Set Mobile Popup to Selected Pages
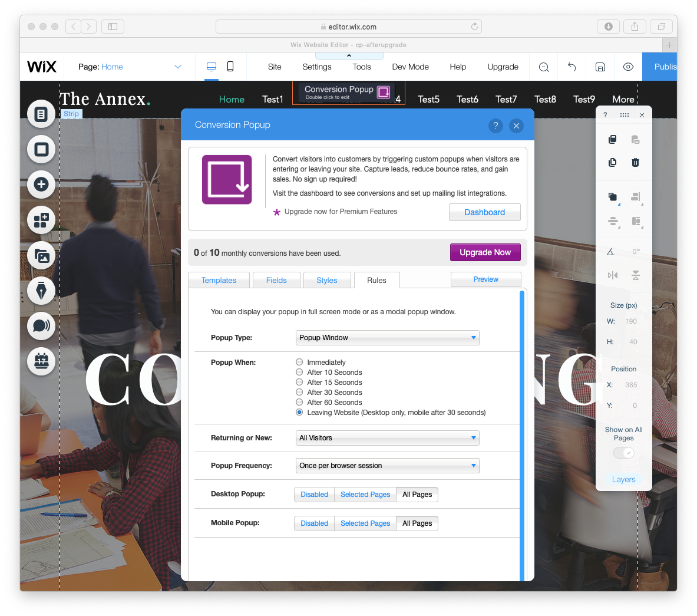Screen dimensions: 697x616 (x=365, y=523)
